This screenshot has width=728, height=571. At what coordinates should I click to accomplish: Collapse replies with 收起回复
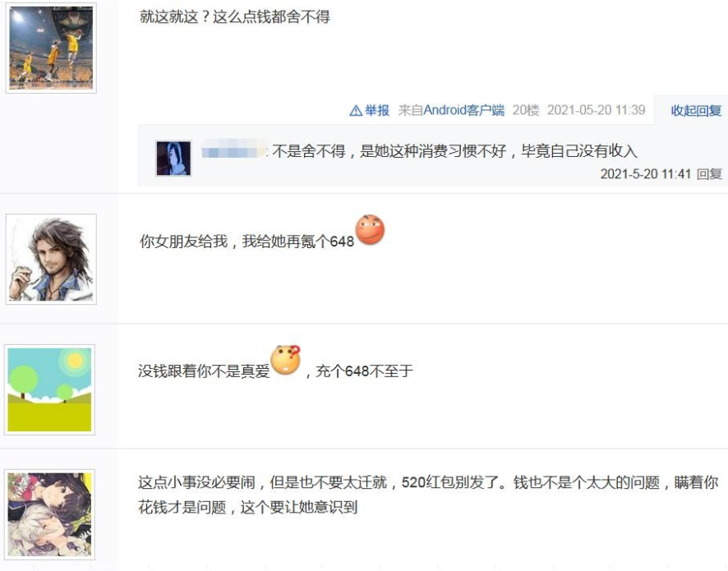point(696,110)
